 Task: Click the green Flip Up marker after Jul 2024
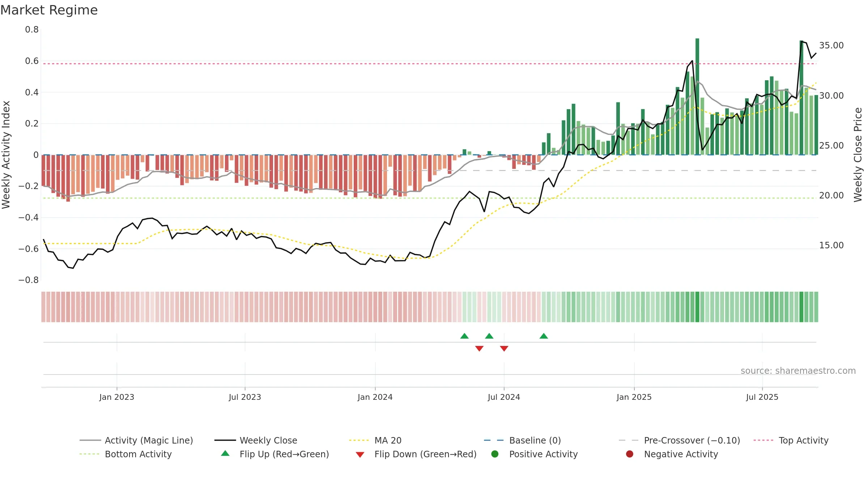(544, 336)
